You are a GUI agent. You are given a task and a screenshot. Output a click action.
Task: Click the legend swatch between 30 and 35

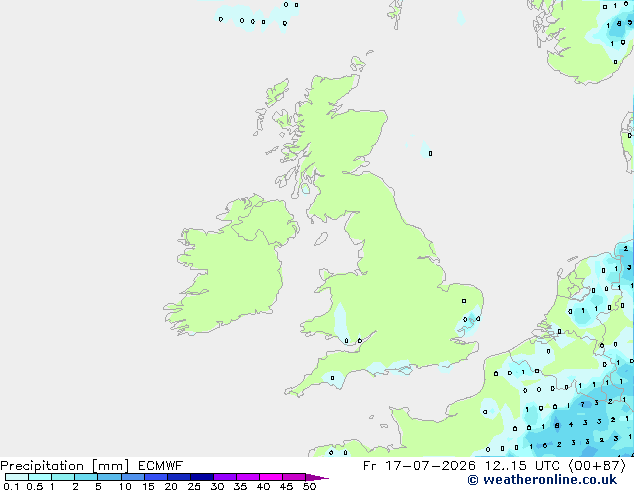coord(225,477)
